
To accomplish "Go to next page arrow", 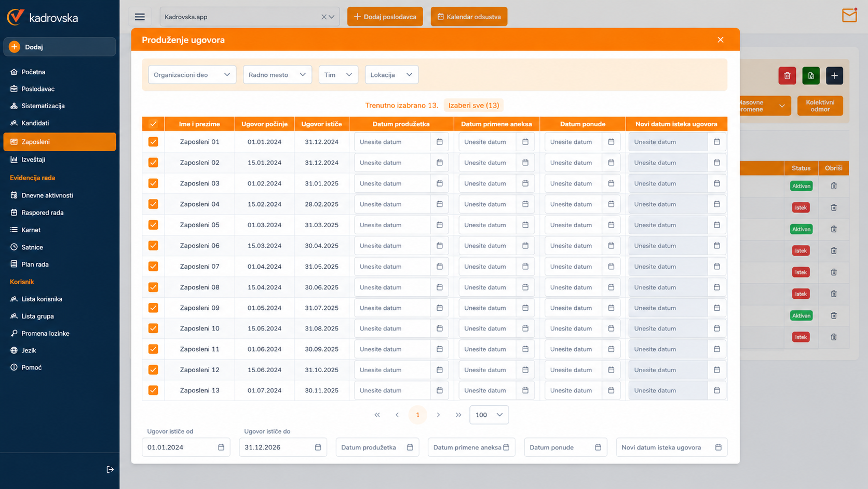I will click(x=438, y=415).
